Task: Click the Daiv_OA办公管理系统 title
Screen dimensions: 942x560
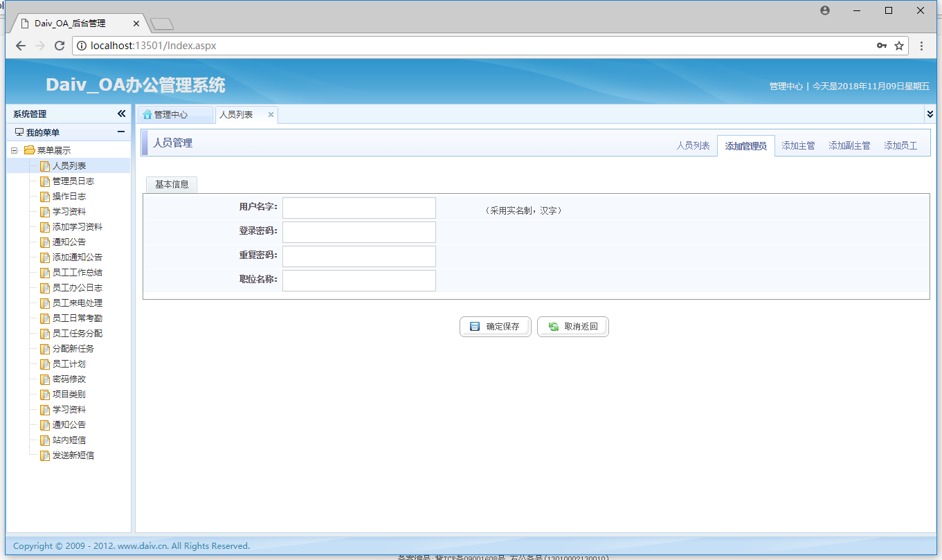Action: (136, 85)
